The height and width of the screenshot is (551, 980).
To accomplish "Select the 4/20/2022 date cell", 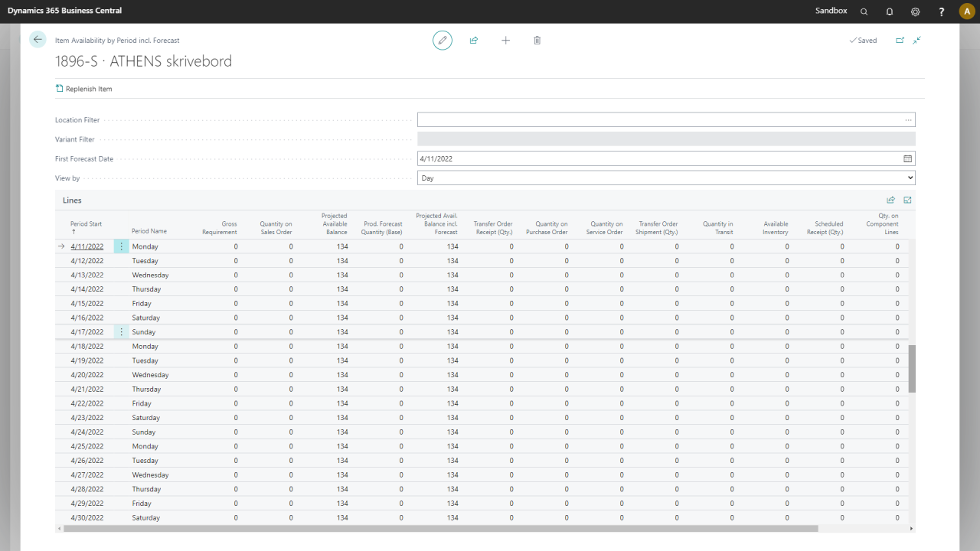I will coord(87,375).
